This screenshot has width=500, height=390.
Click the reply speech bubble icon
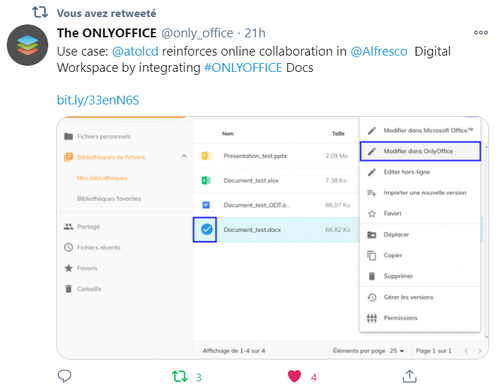tap(64, 376)
